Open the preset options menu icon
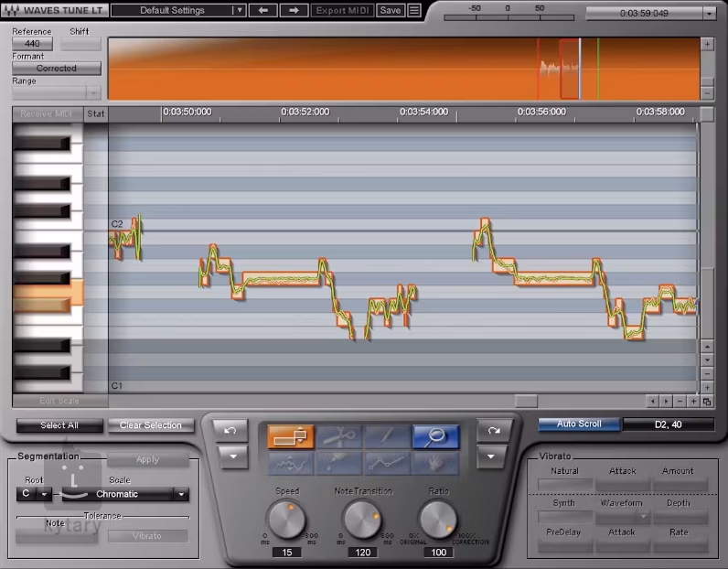728x569 pixels. coord(414,10)
